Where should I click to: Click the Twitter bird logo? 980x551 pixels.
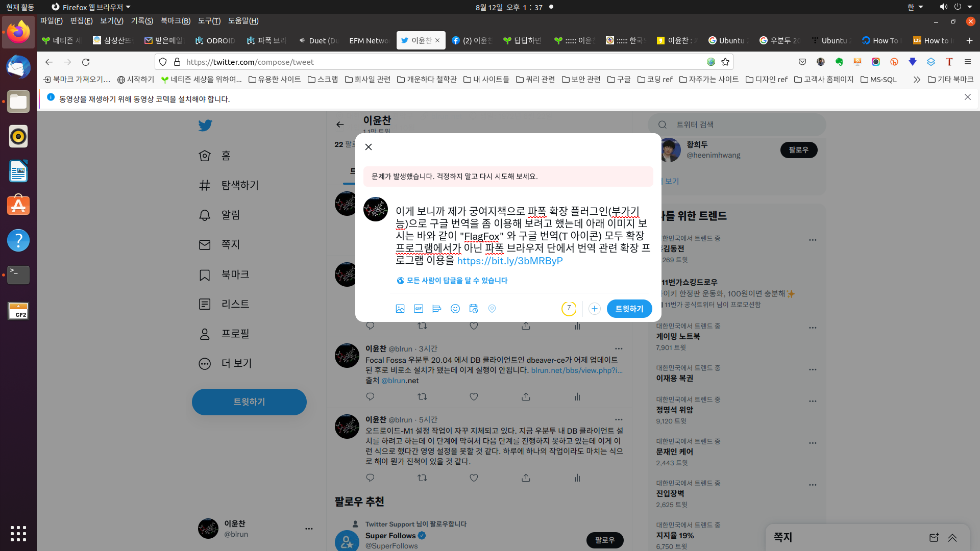click(205, 126)
